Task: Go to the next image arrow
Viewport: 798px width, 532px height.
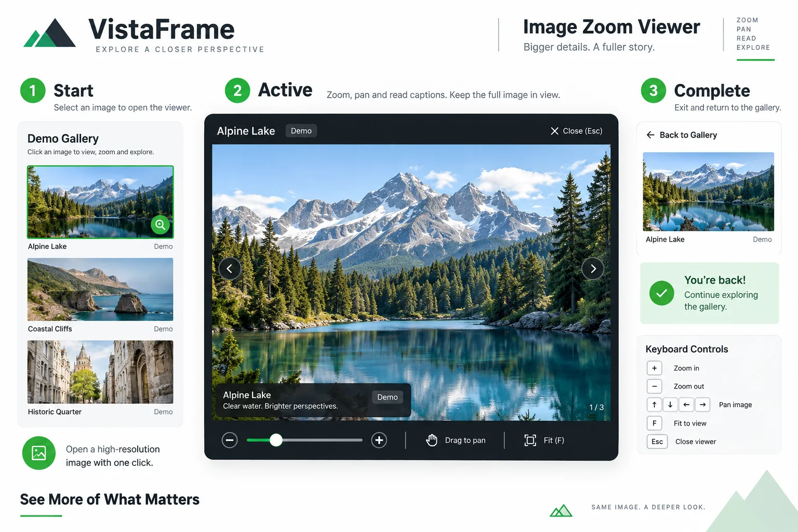Action: pos(593,269)
